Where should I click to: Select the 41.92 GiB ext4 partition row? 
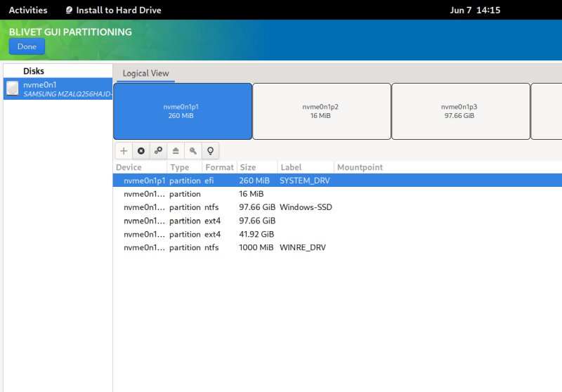coord(281,234)
